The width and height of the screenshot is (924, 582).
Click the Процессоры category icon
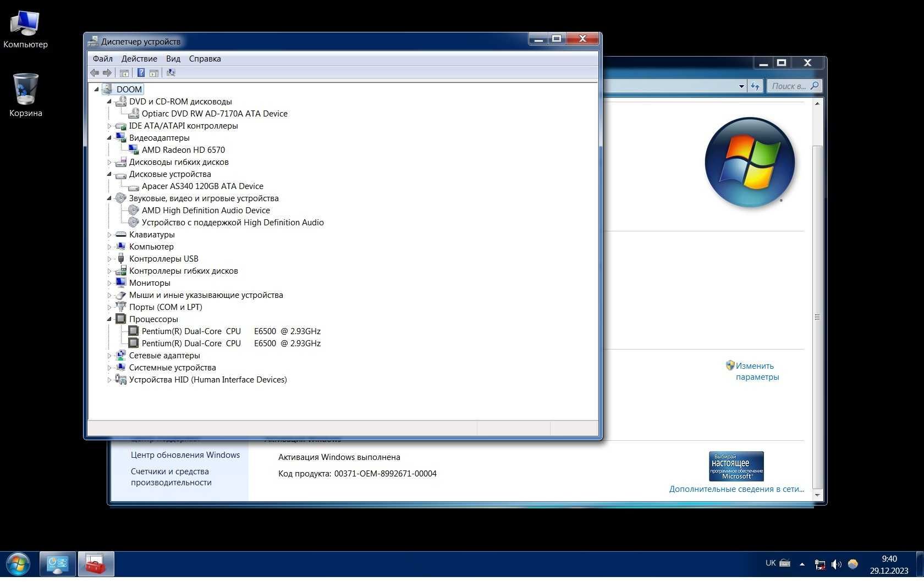pyautogui.click(x=121, y=319)
